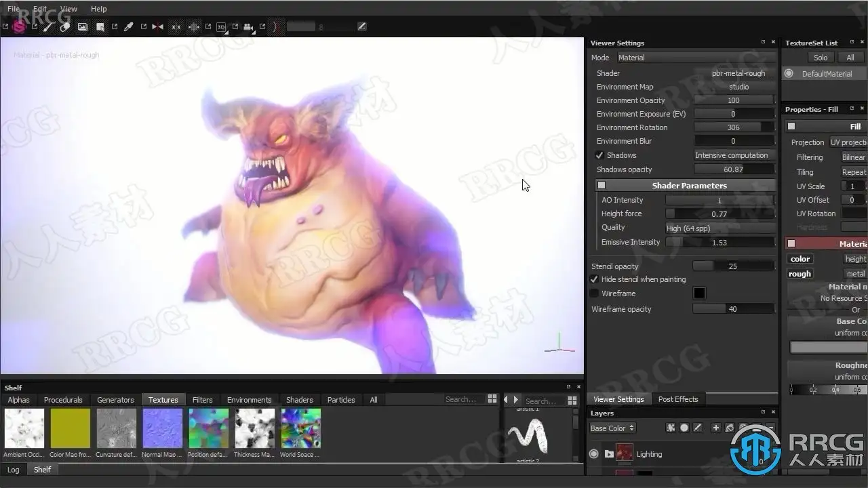
Task: Open the Base Color channel dropdown
Action: coord(612,428)
